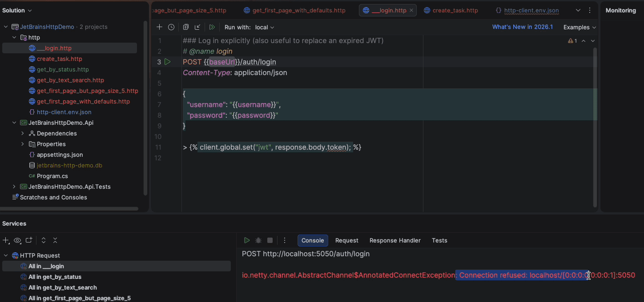Click the editor vertical scrollbar

click(x=595, y=127)
